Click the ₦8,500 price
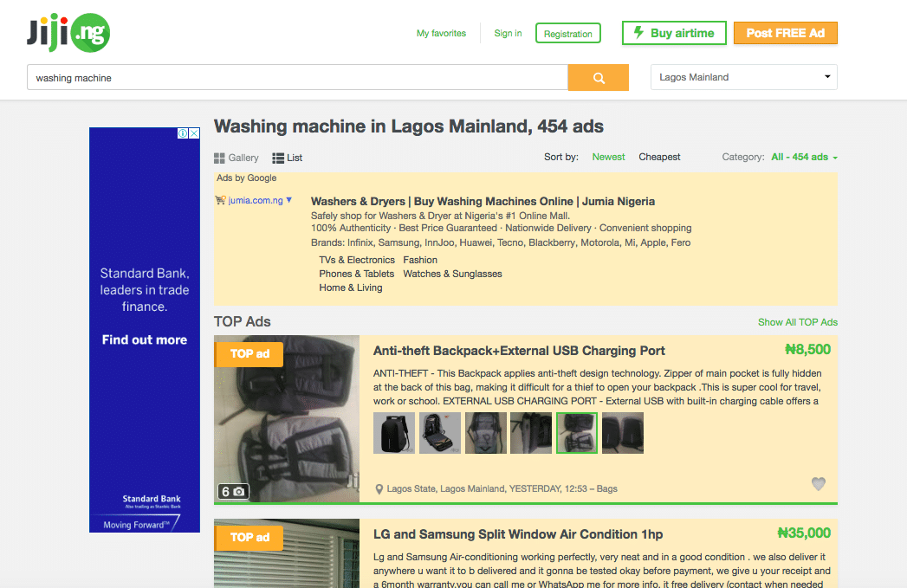The height and width of the screenshot is (588, 907). (807, 350)
